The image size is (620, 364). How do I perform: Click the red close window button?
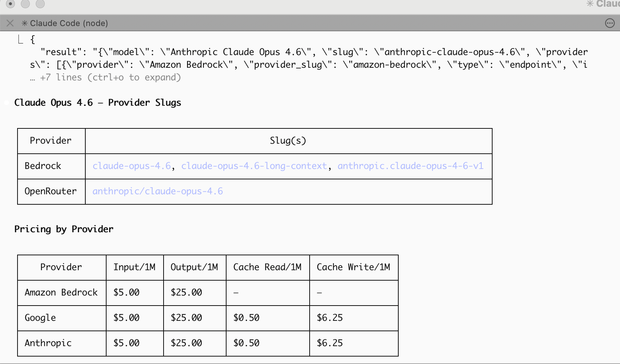click(x=10, y=4)
